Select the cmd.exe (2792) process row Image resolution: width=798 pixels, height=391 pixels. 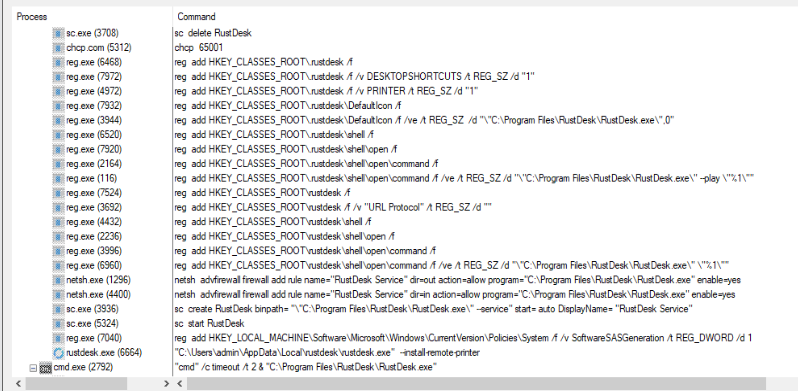point(92,367)
